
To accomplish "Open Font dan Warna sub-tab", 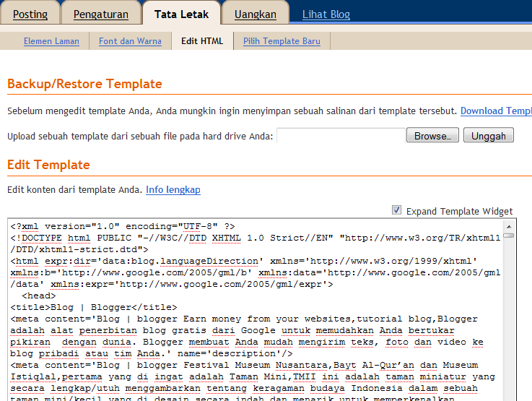I will click(x=130, y=41).
